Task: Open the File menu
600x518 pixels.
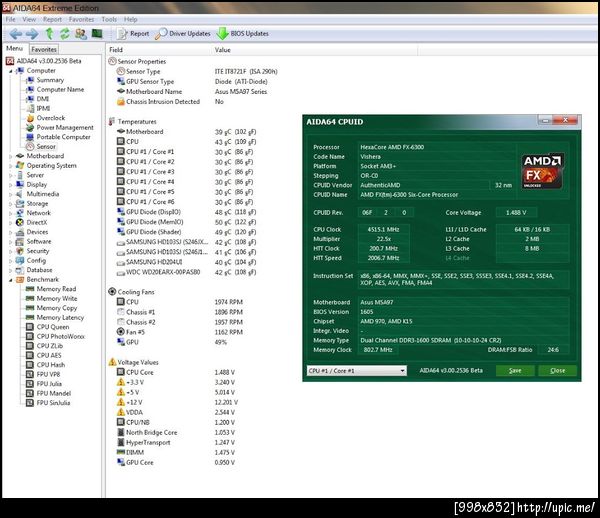Action: 10,19
